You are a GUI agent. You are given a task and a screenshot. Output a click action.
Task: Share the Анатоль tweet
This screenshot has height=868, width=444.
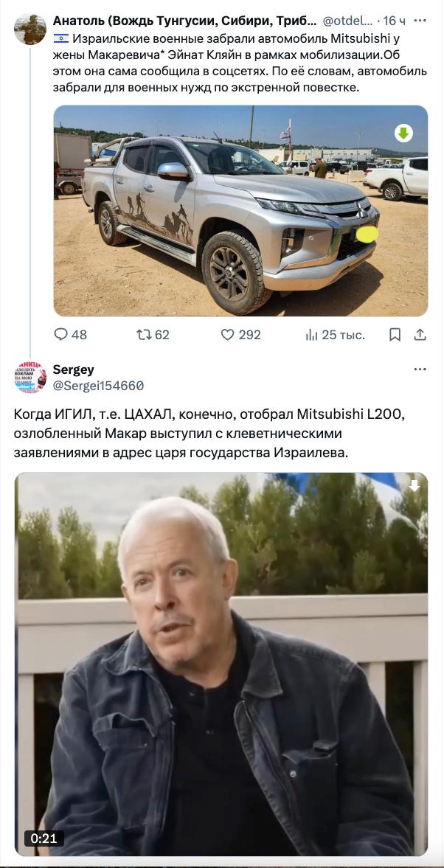pos(420,334)
